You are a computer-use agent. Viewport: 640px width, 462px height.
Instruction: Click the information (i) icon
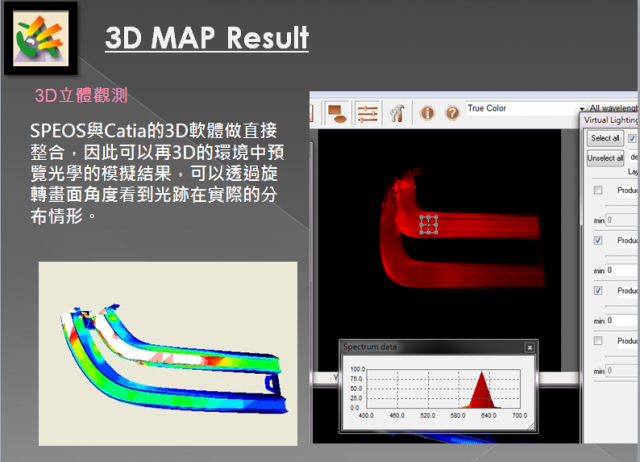coord(427,112)
